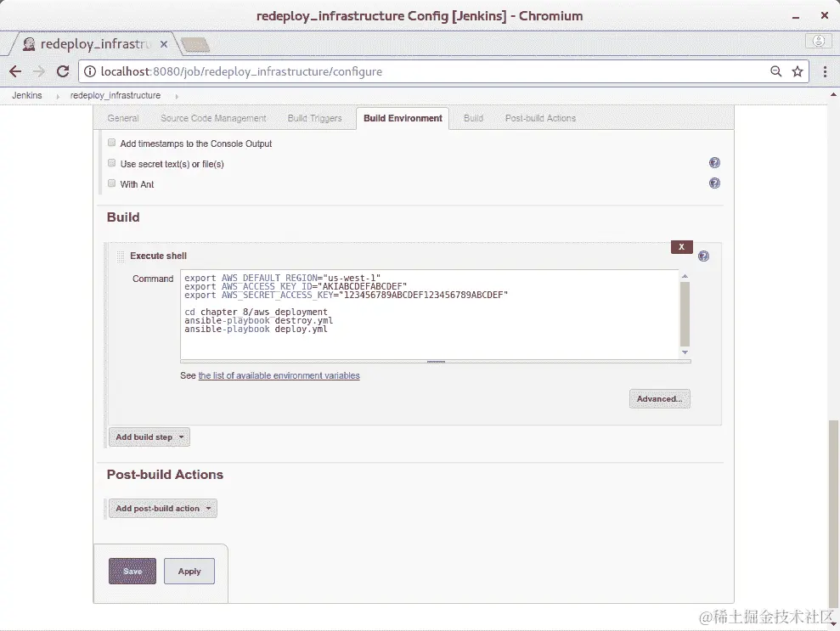Expand the Add post-build action dropdown

[163, 509]
